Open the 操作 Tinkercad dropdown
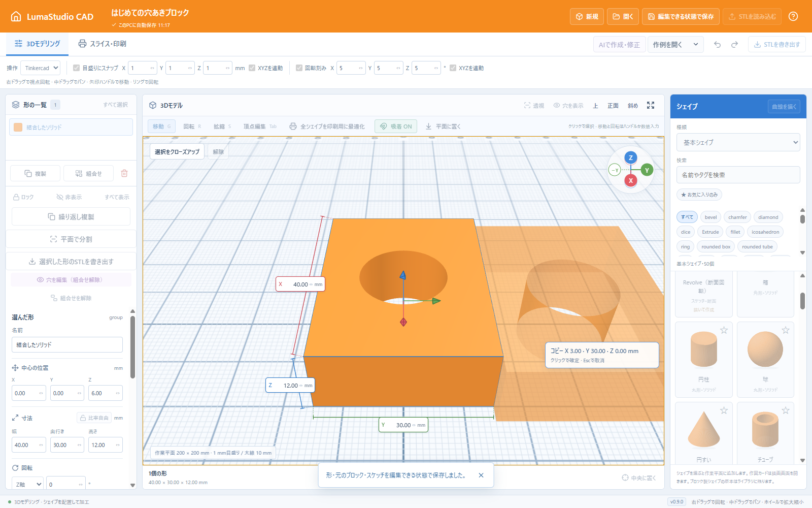 click(x=41, y=68)
